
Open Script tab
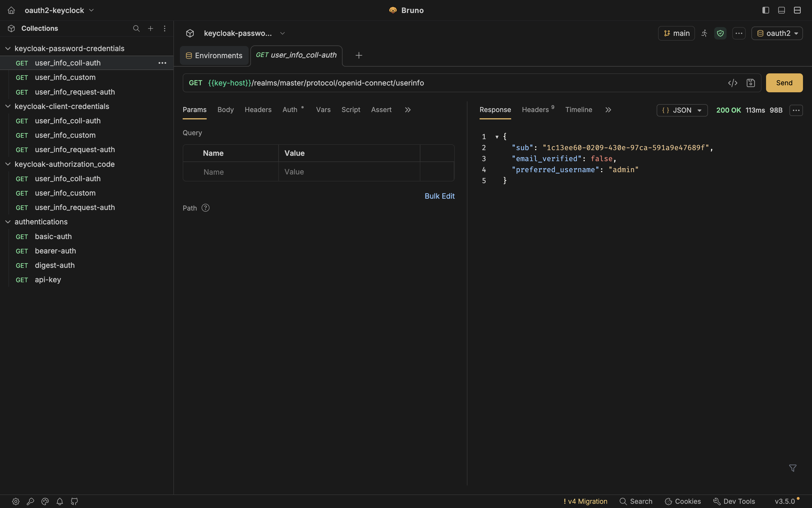tap(351, 110)
